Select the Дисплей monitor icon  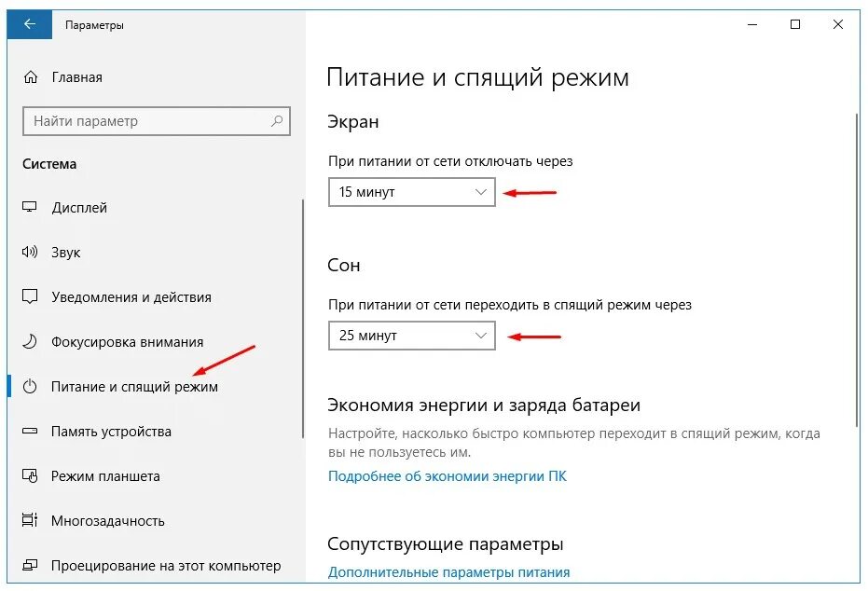click(x=29, y=208)
